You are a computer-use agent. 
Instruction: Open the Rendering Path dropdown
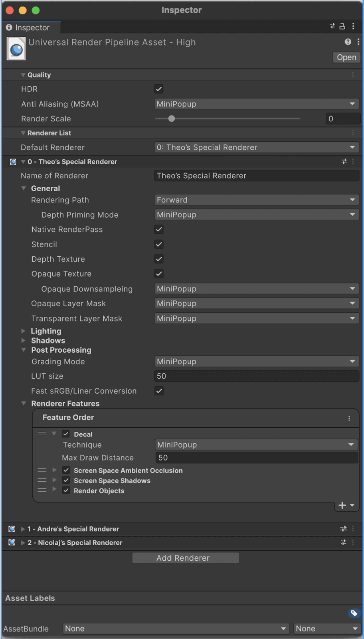tap(257, 200)
